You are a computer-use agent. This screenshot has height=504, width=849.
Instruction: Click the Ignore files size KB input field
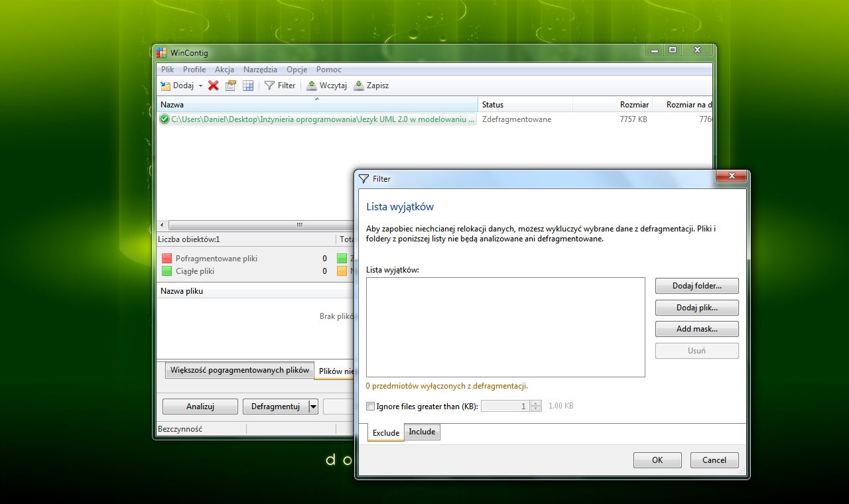click(505, 407)
